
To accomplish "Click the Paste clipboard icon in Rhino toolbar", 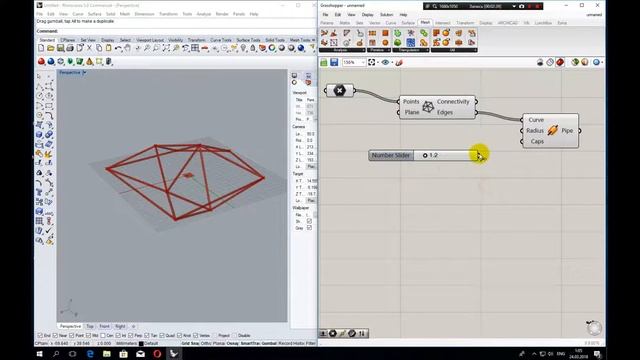I will pos(109,48).
